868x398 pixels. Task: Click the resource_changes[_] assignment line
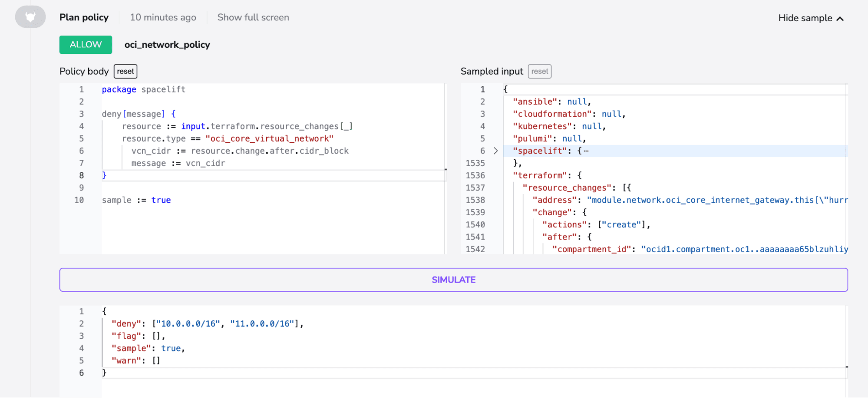[x=237, y=126]
